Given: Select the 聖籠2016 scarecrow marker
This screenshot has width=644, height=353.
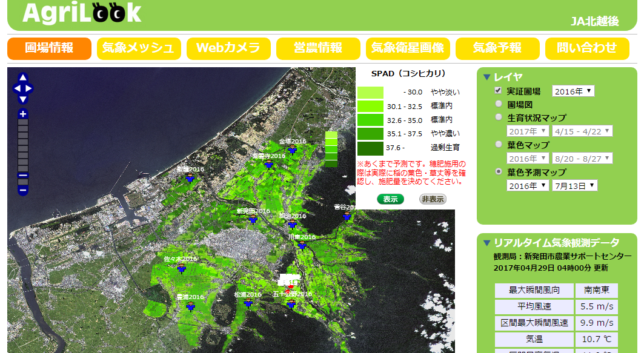Looking at the screenshot, I should pos(190,177).
